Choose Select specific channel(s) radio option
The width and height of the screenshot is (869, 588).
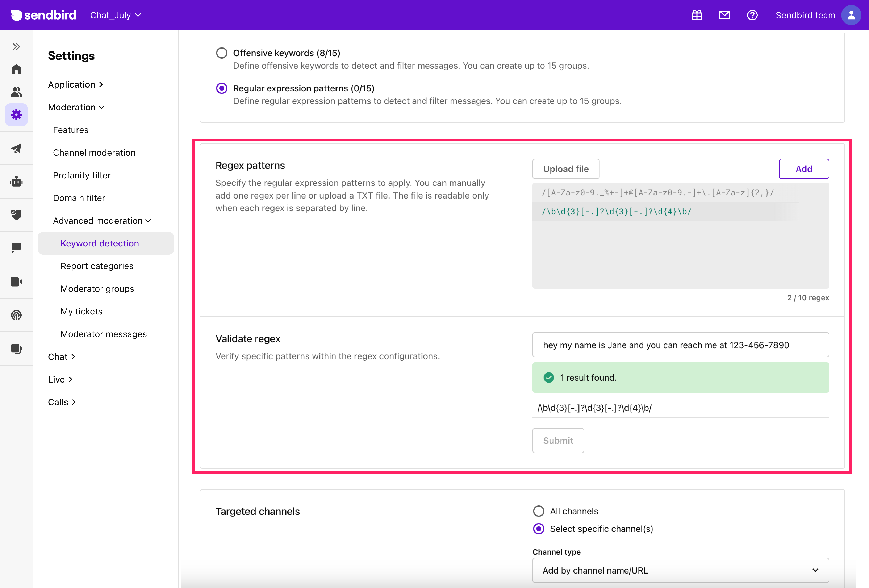click(x=538, y=529)
